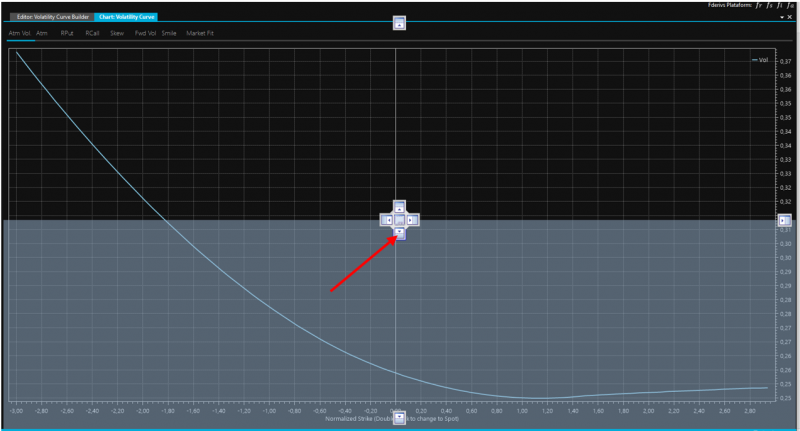This screenshot has width=800, height=431.
Task: Select the Chart: Volatility Curve tab
Action: (x=125, y=18)
